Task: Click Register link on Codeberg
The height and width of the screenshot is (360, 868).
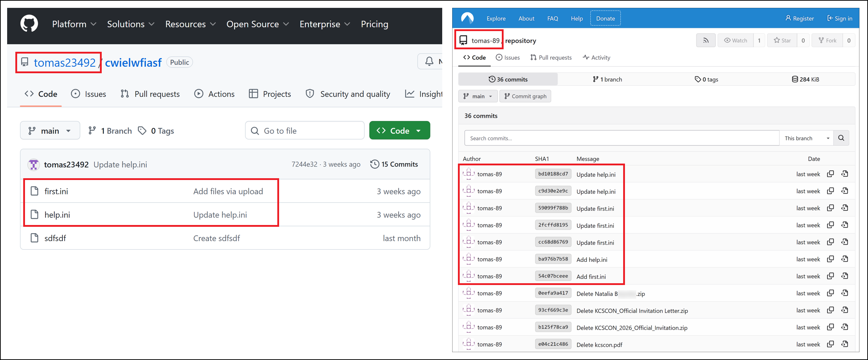Action: 799,18
